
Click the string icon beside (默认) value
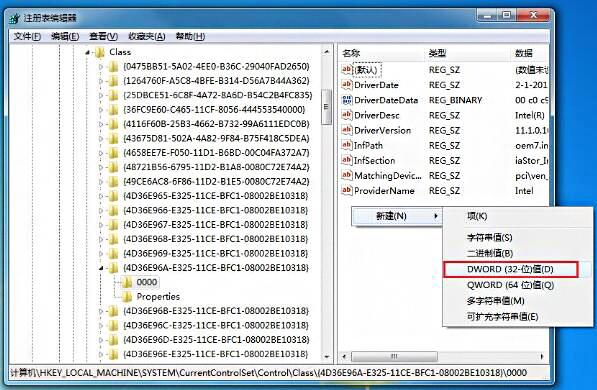[346, 70]
